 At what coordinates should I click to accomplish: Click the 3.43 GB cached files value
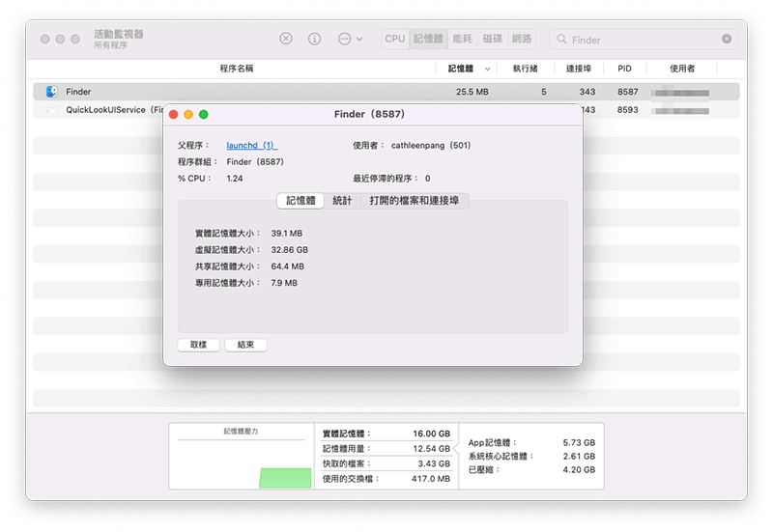pyautogui.click(x=434, y=463)
